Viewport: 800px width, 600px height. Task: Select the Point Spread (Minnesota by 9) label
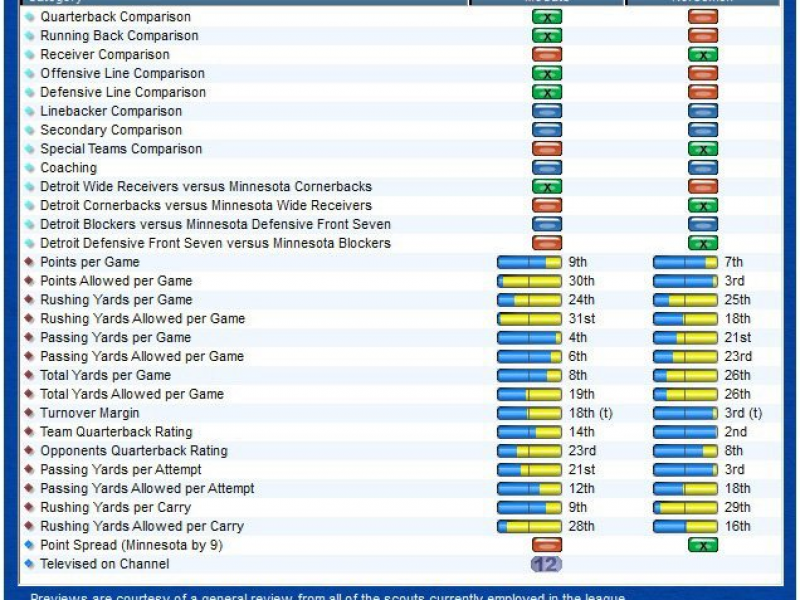(x=132, y=545)
